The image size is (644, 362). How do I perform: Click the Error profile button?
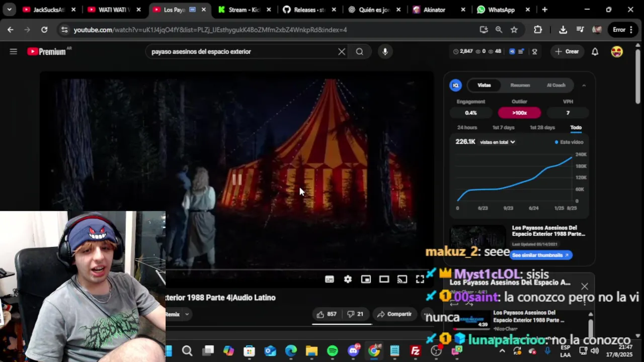click(x=623, y=30)
